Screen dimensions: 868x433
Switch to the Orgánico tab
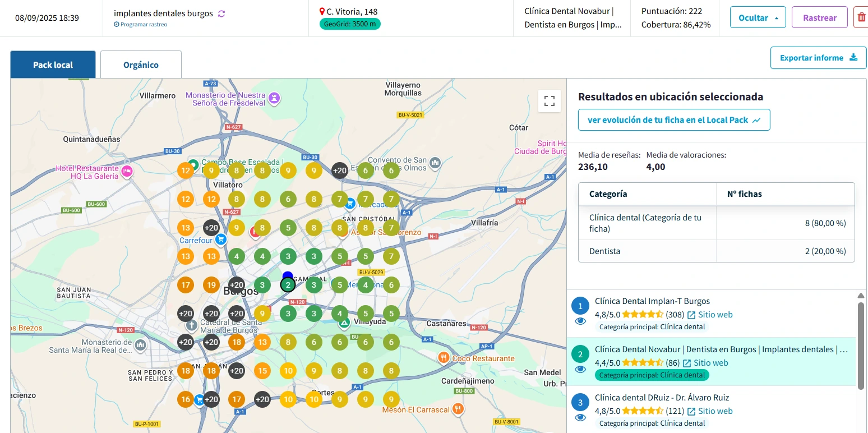click(141, 65)
